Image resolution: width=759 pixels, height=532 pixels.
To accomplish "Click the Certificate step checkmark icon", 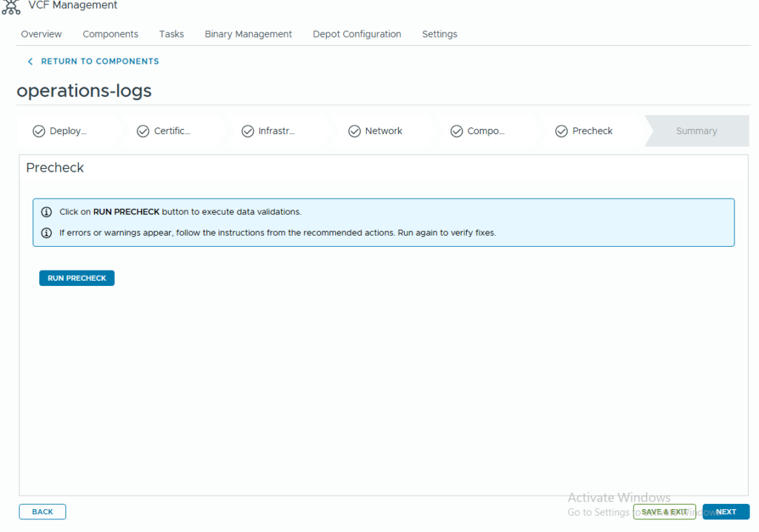I will (143, 131).
